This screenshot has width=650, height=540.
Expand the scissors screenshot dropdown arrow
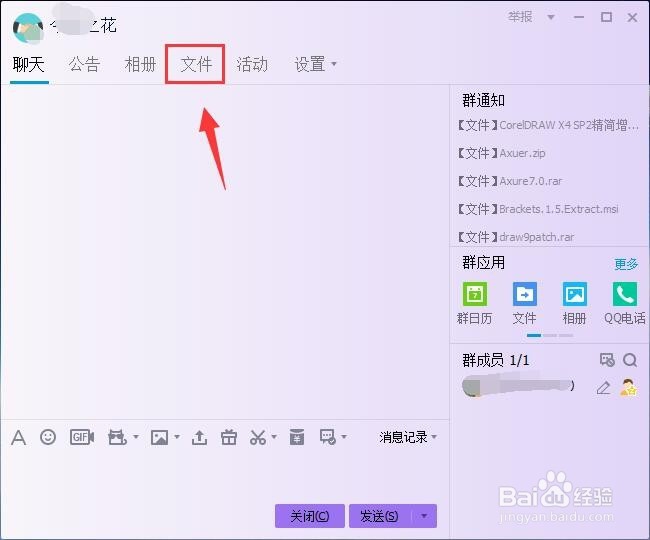274,437
